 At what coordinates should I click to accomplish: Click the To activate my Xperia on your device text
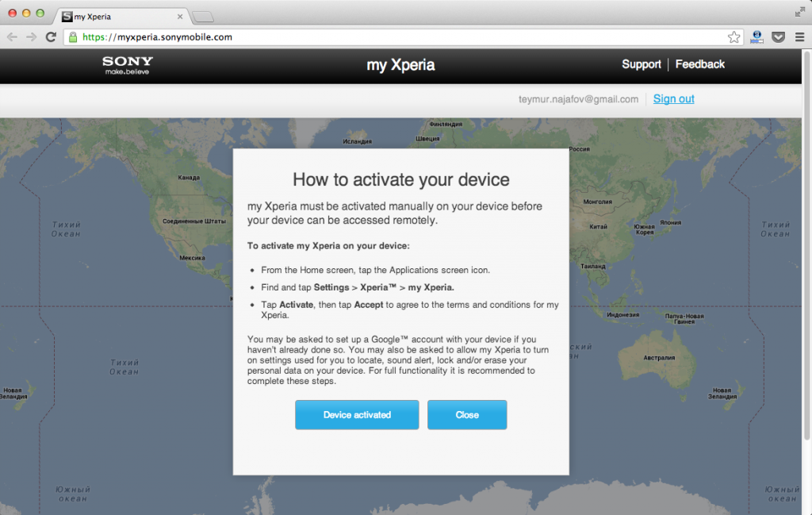point(328,245)
